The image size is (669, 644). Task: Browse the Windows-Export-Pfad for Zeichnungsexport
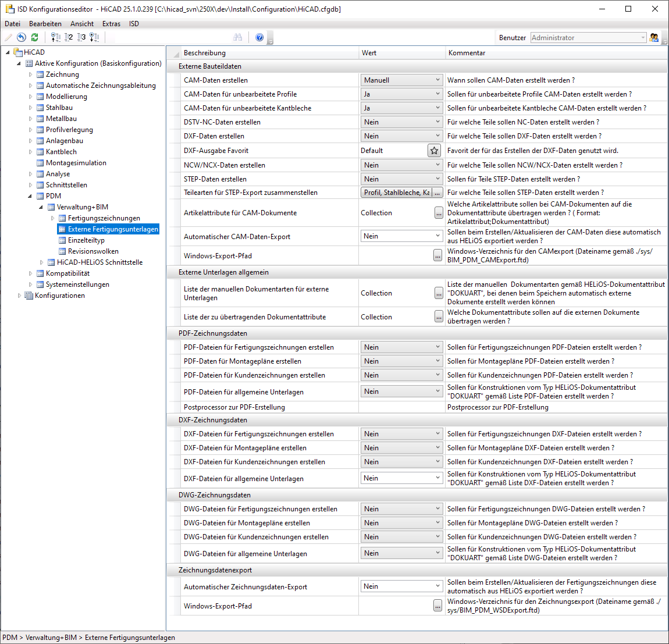coord(437,606)
